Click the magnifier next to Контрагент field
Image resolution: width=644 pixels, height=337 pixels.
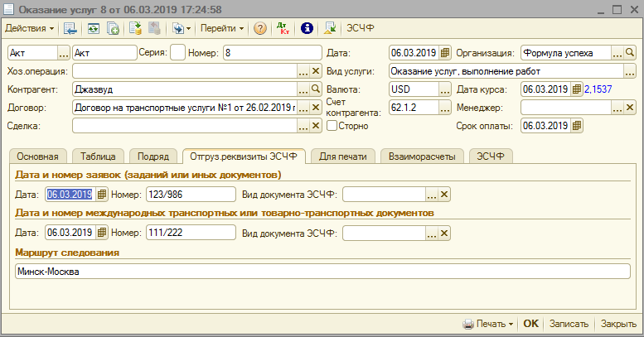(316, 89)
